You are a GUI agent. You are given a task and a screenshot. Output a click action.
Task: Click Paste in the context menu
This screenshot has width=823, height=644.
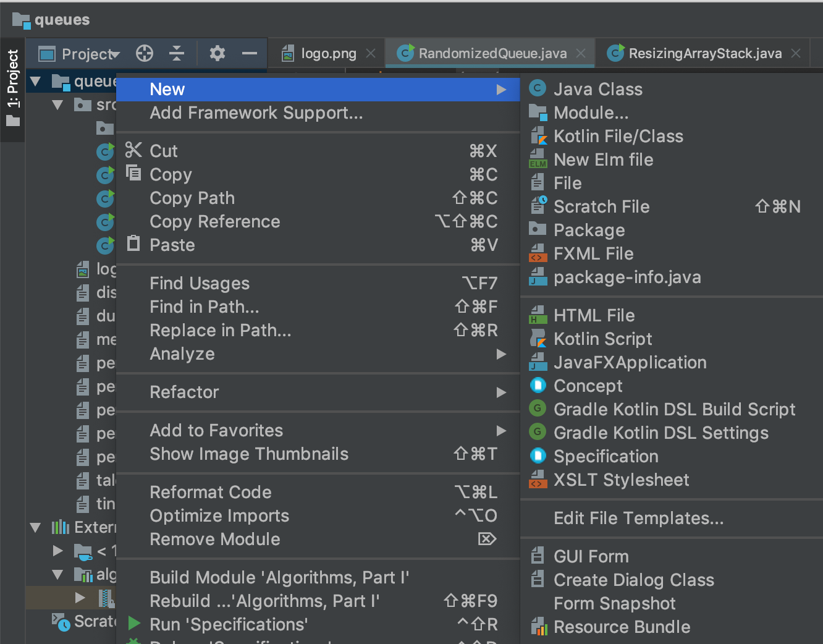[x=318, y=245]
